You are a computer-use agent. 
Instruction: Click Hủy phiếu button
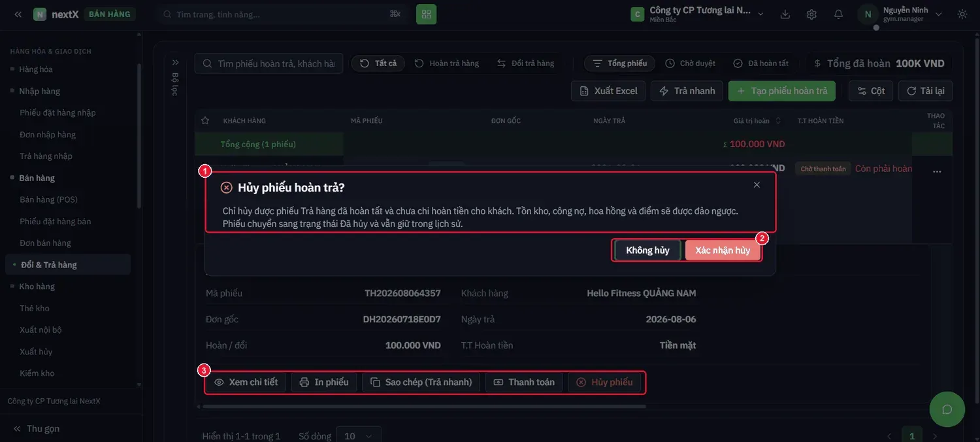tap(604, 382)
